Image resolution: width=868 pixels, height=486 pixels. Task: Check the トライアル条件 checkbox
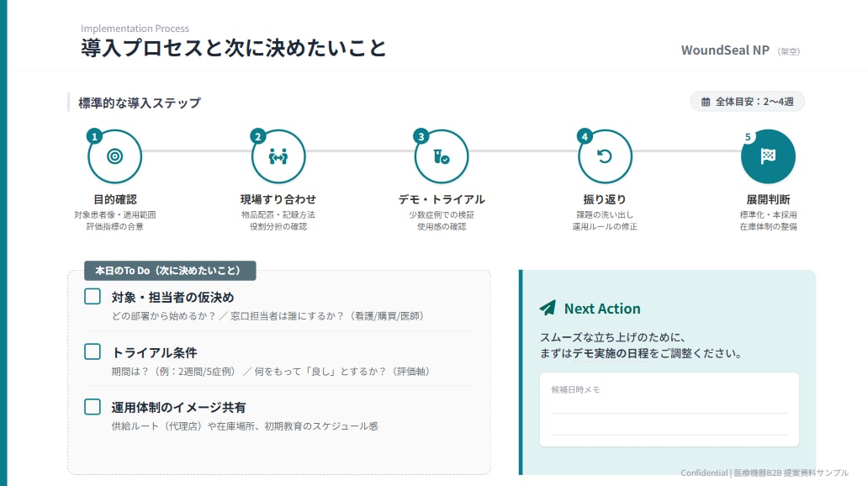pyautogui.click(x=93, y=351)
